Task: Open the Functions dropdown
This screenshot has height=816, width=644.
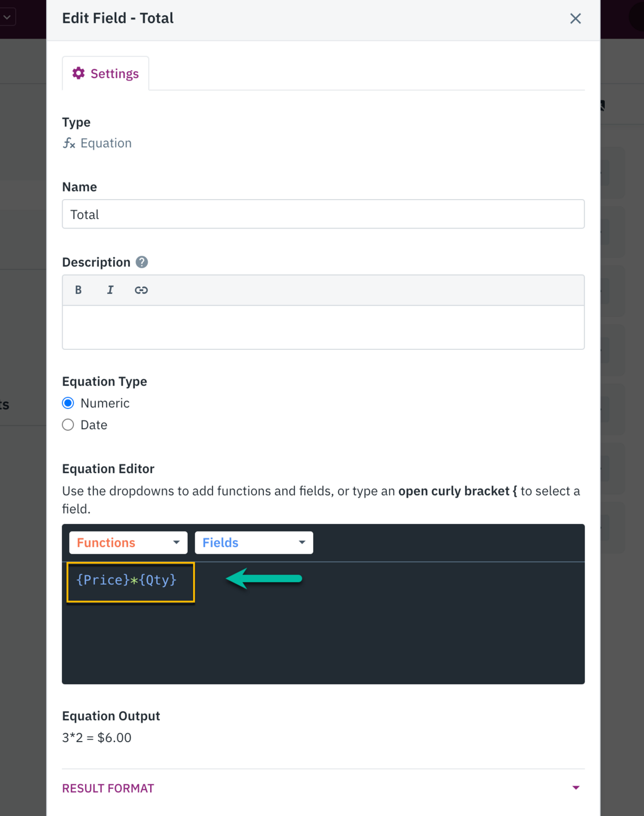Action: point(128,543)
